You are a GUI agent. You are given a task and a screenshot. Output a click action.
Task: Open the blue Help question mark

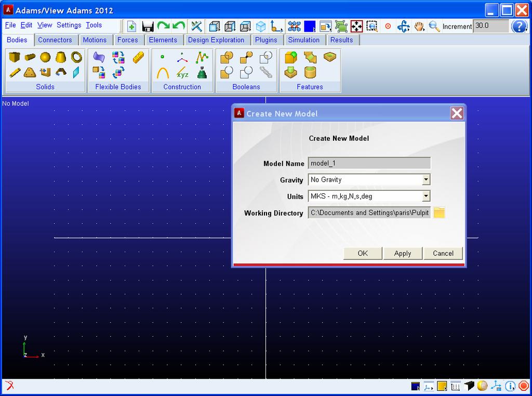point(519,26)
